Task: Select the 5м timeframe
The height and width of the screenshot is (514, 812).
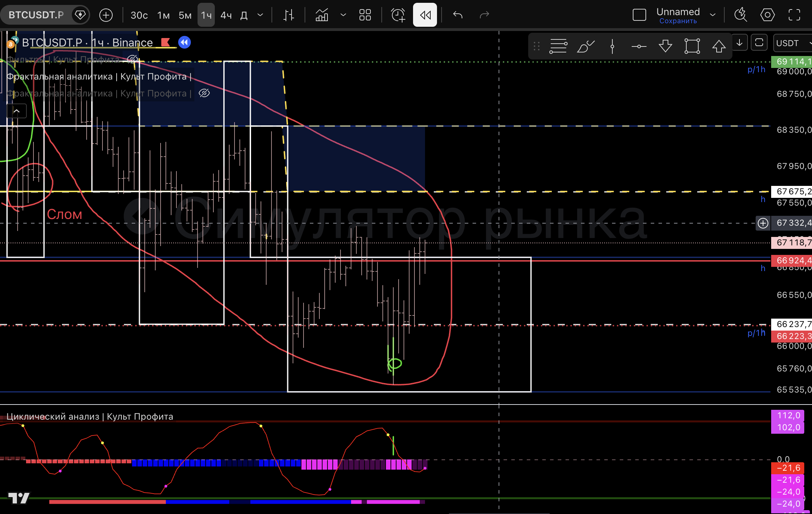Action: click(x=185, y=15)
